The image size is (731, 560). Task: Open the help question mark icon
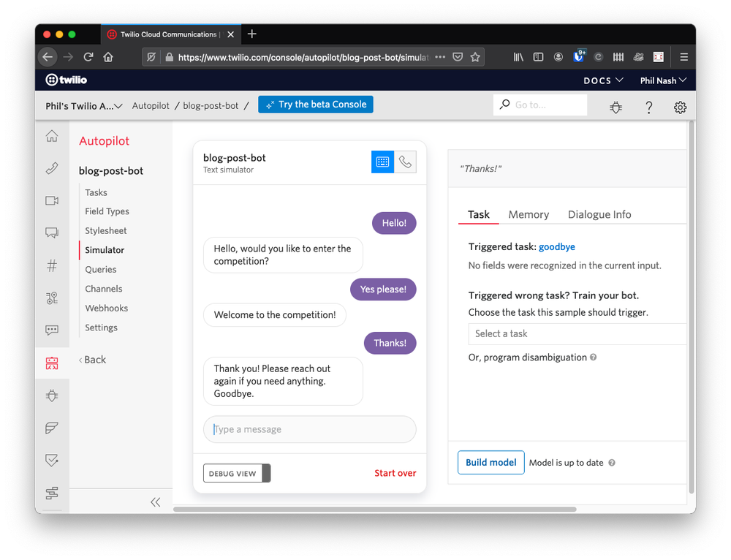click(x=648, y=107)
